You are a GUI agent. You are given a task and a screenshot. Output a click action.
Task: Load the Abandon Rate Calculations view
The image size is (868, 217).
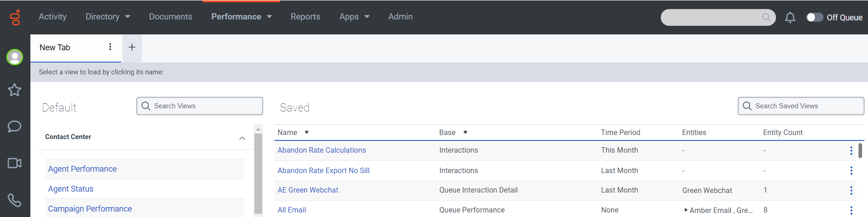tap(322, 150)
